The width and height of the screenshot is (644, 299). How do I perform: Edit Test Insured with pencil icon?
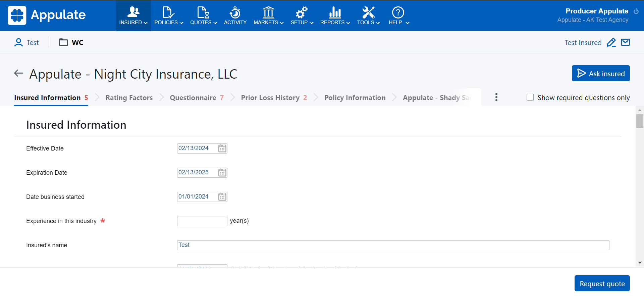[611, 43]
